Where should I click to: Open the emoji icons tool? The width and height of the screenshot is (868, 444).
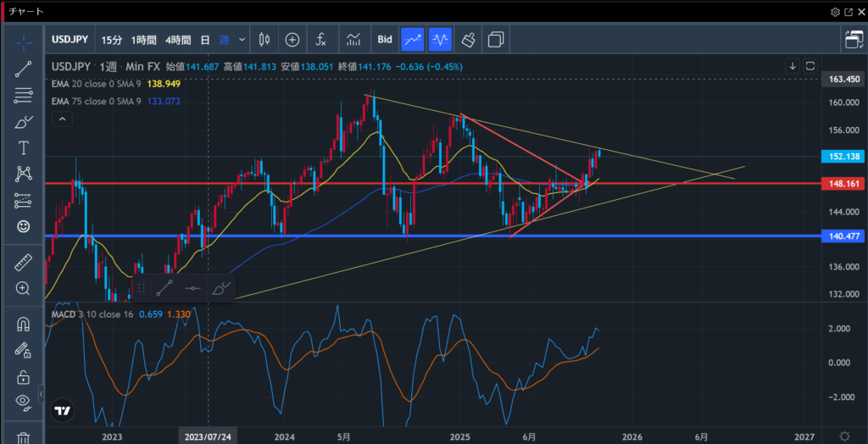point(24,226)
